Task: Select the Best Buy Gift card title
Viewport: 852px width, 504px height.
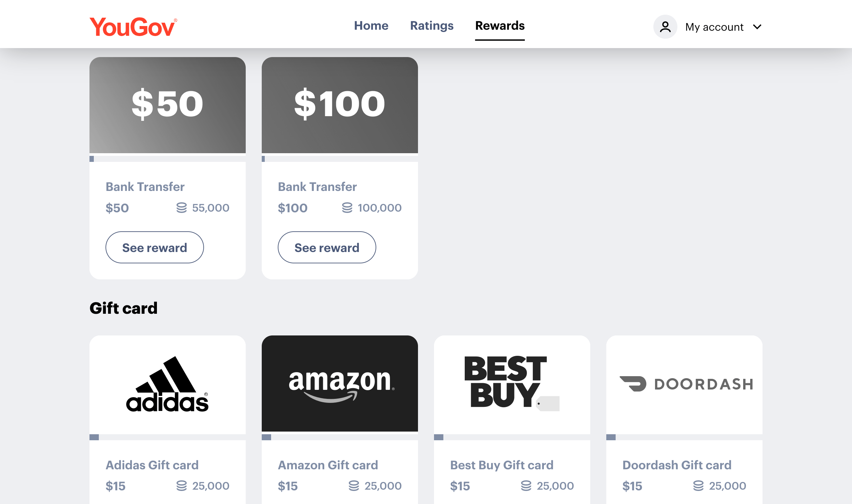Action: coord(502,465)
